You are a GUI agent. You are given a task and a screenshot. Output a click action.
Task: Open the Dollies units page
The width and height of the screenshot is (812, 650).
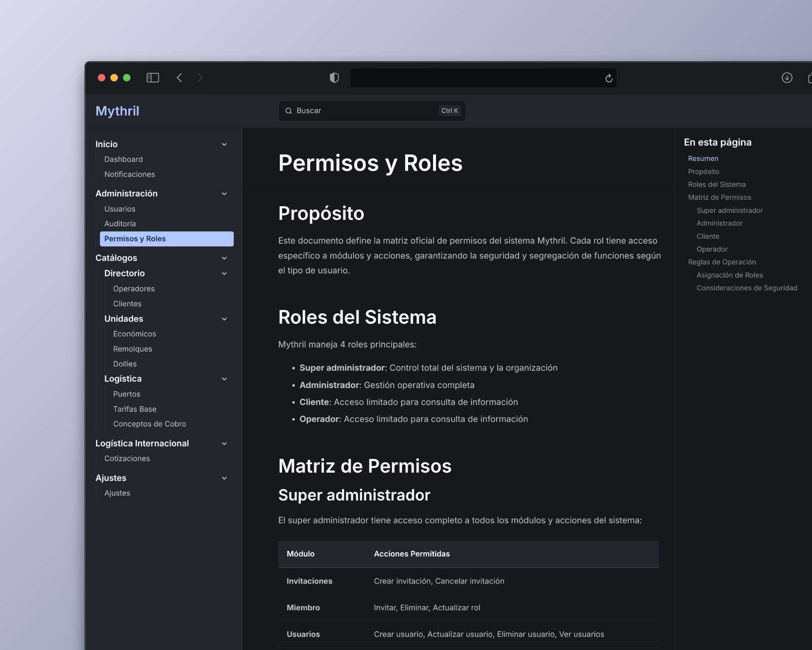[x=125, y=364]
